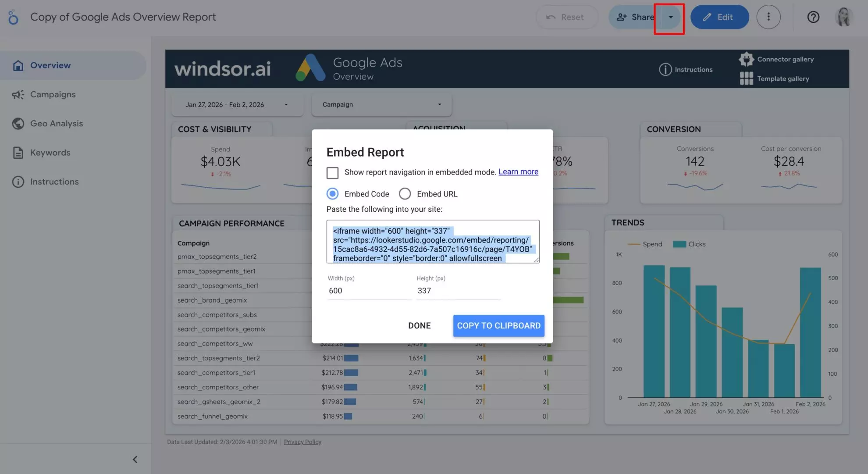The image size is (868, 474).
Task: Open the Learn more link
Action: pyautogui.click(x=518, y=171)
